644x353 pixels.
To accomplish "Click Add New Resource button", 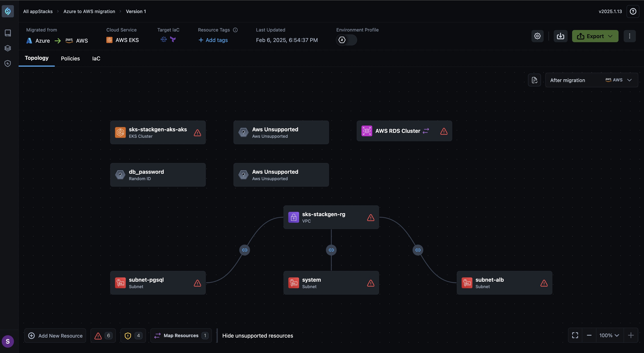I will 55,335.
